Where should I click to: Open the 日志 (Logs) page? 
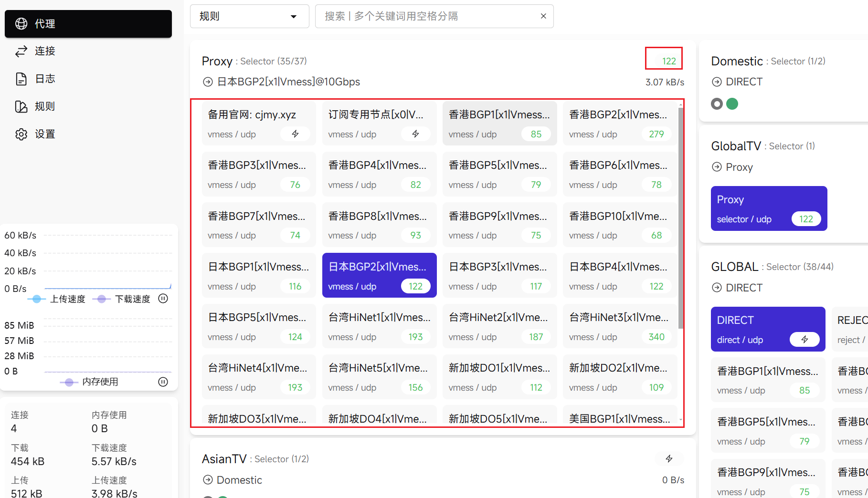45,79
